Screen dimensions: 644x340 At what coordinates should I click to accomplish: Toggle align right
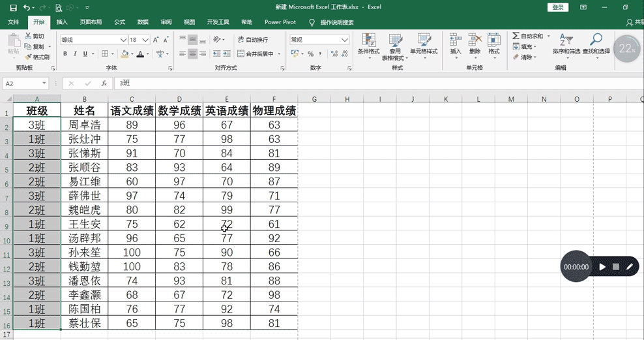coord(203,54)
